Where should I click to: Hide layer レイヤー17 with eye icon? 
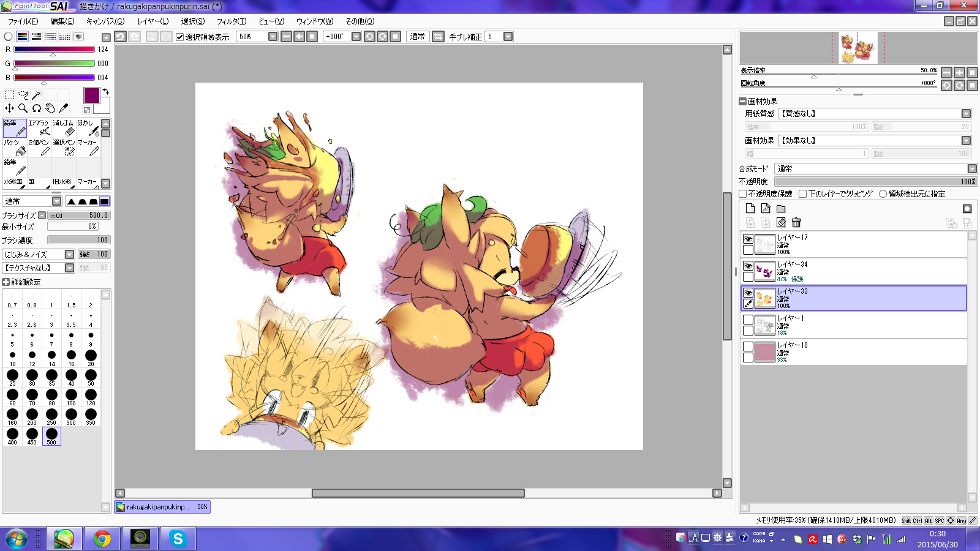click(x=748, y=239)
